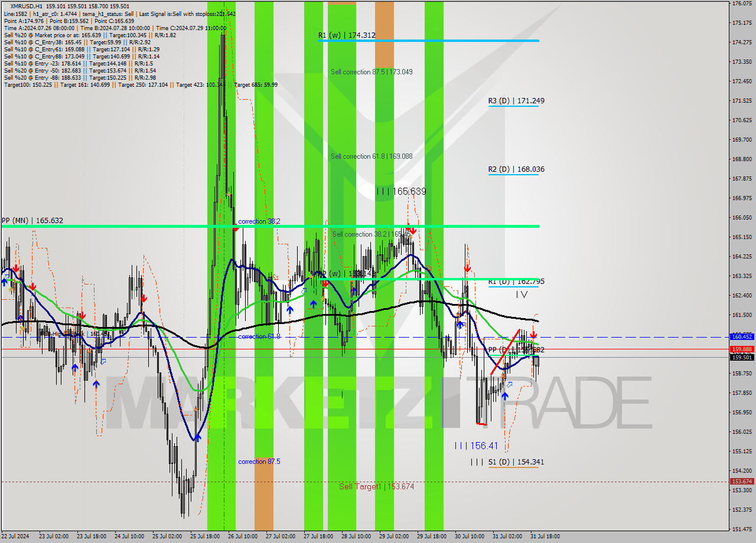This screenshot has height=543, width=756.
Task: Click the 176.075 price axis value
Action: tap(741, 4)
